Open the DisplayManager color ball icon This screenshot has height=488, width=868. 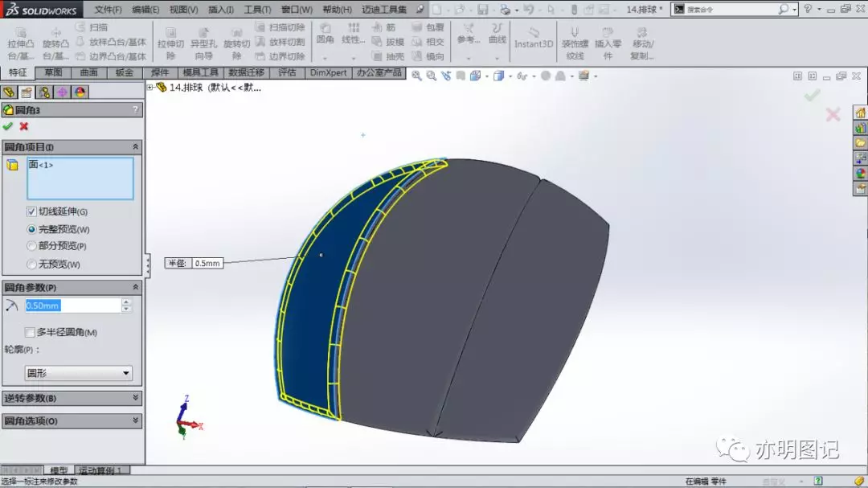pos(80,92)
